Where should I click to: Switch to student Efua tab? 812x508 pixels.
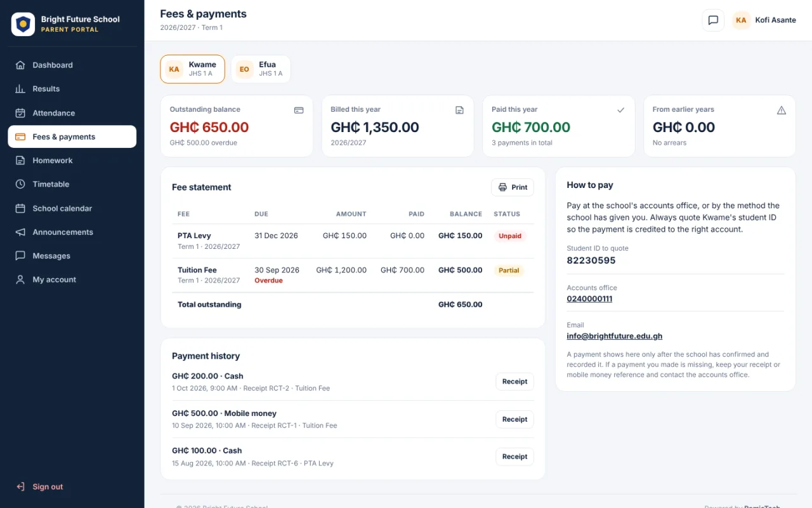260,69
